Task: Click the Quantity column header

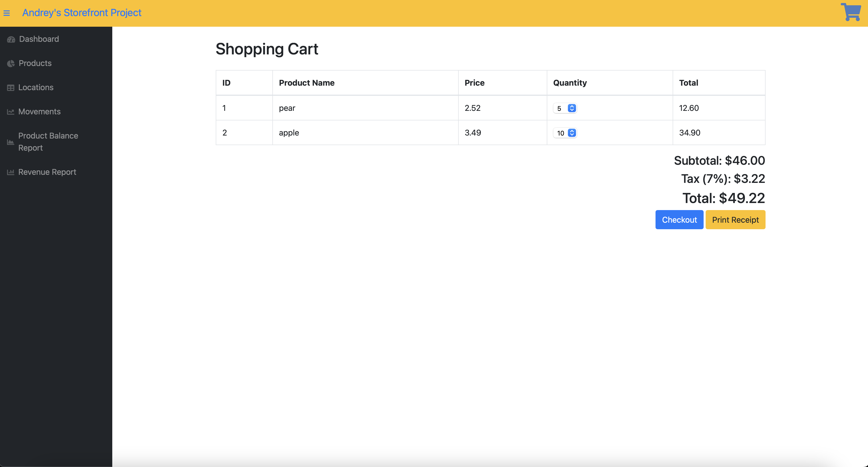Action: click(x=569, y=83)
